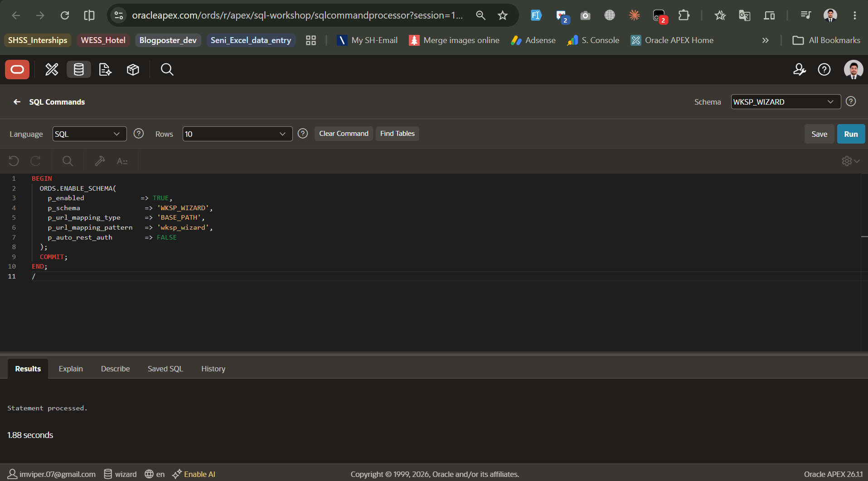Toggle browser side panel icon

[x=89, y=15]
